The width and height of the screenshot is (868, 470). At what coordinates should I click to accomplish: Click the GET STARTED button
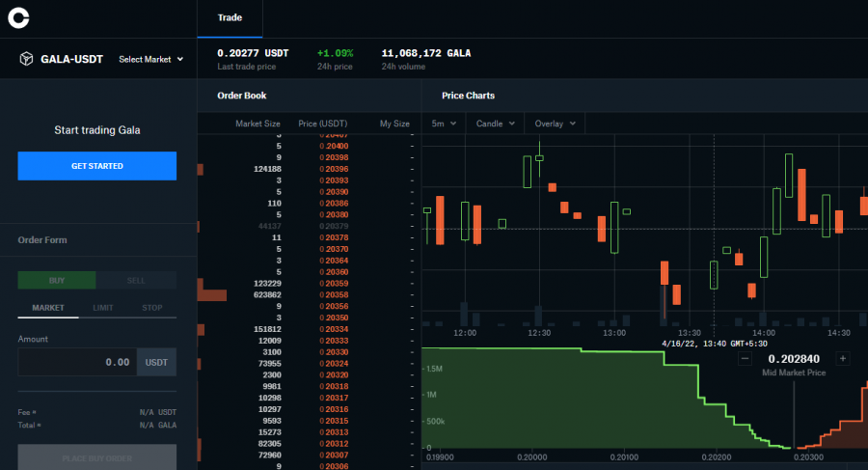(x=96, y=166)
